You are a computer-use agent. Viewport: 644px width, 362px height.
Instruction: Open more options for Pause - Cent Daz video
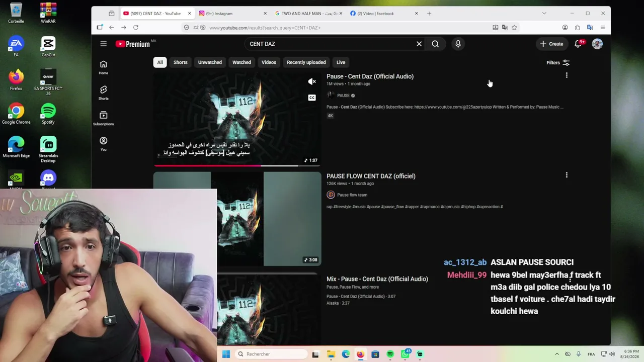567,75
